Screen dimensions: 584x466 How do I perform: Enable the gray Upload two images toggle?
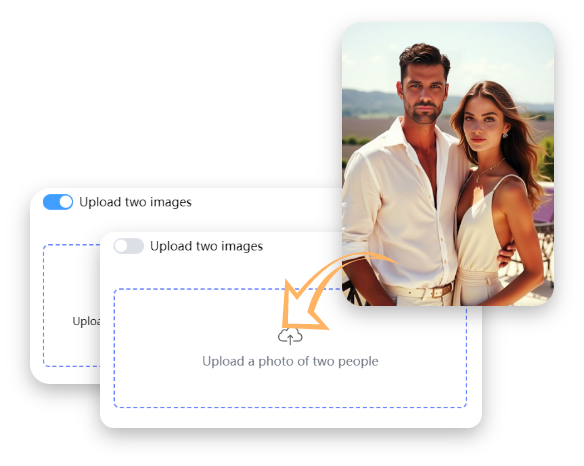click(x=128, y=246)
